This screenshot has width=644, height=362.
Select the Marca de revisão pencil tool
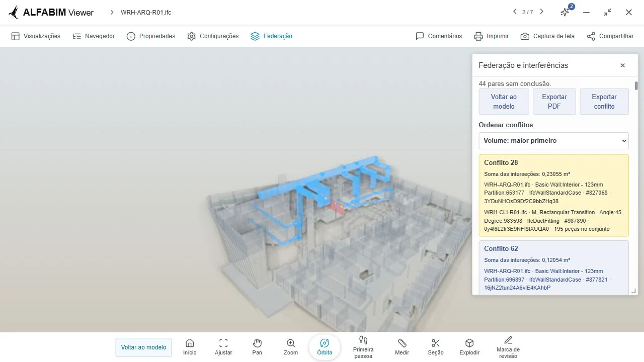click(508, 347)
